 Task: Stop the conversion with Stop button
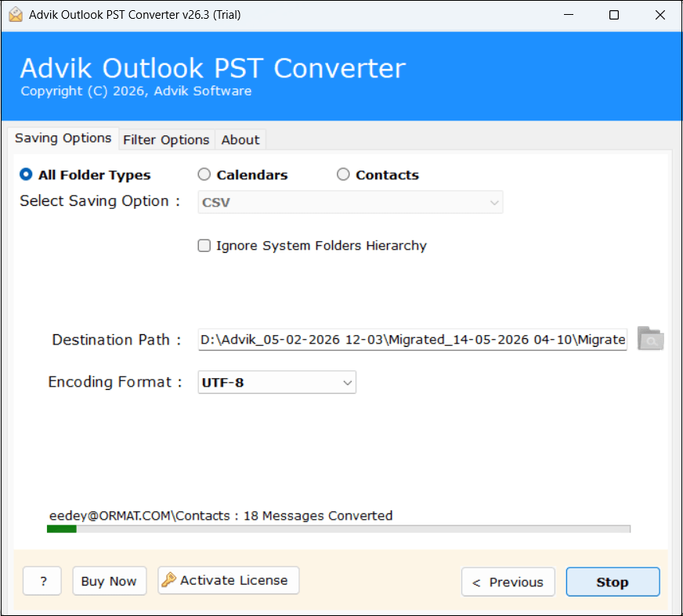[x=613, y=582]
